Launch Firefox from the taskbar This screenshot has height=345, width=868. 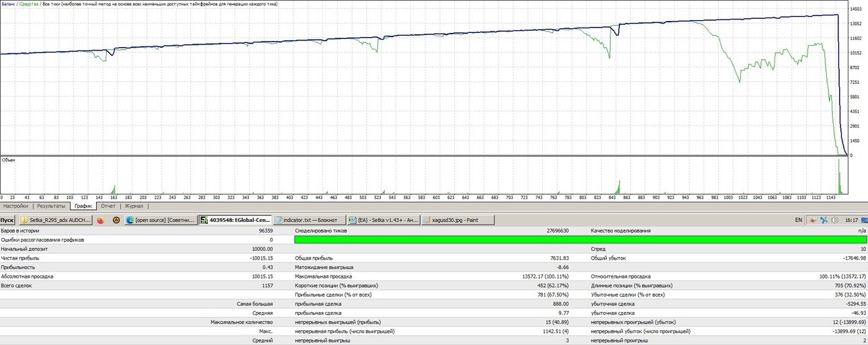(x=101, y=220)
